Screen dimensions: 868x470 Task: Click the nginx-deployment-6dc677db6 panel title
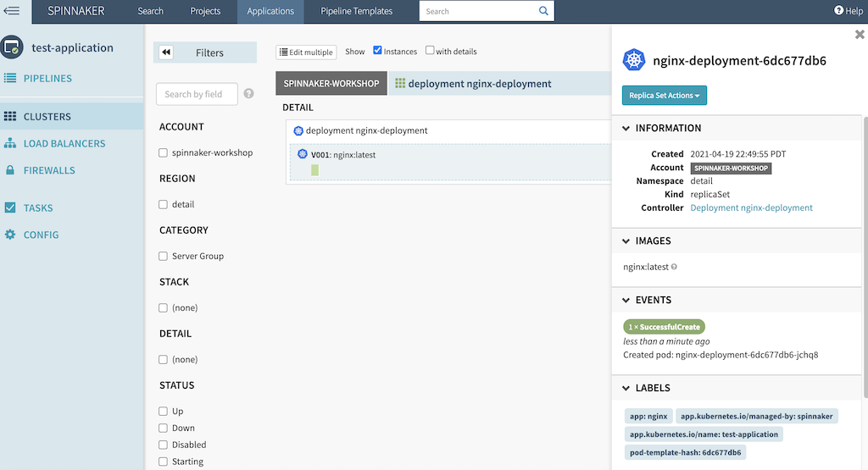pos(739,60)
